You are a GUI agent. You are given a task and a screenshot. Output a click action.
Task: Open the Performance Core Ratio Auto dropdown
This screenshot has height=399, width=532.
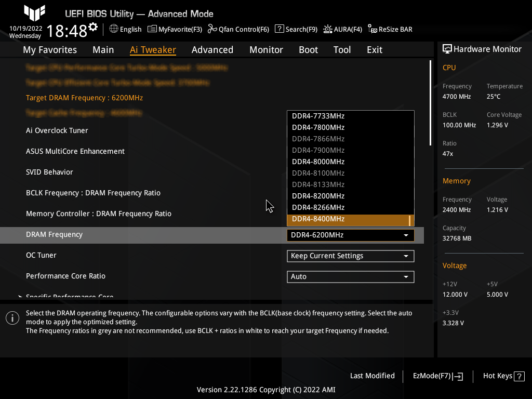coord(350,276)
